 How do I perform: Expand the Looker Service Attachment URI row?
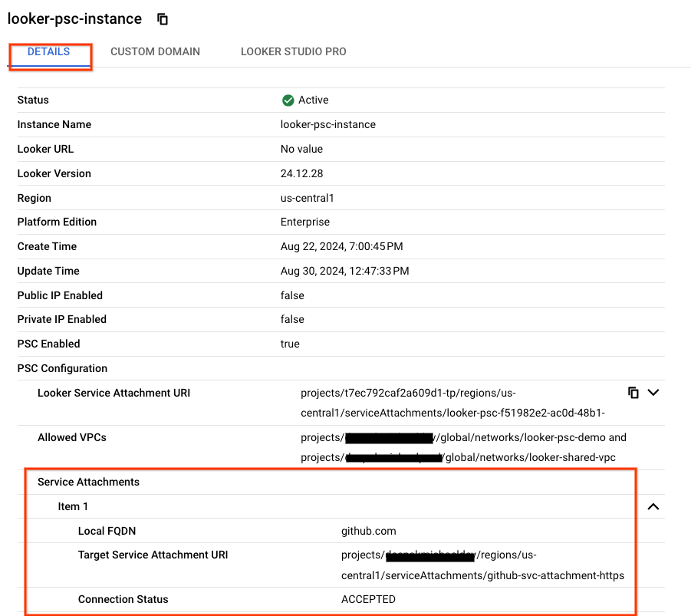pos(653,393)
